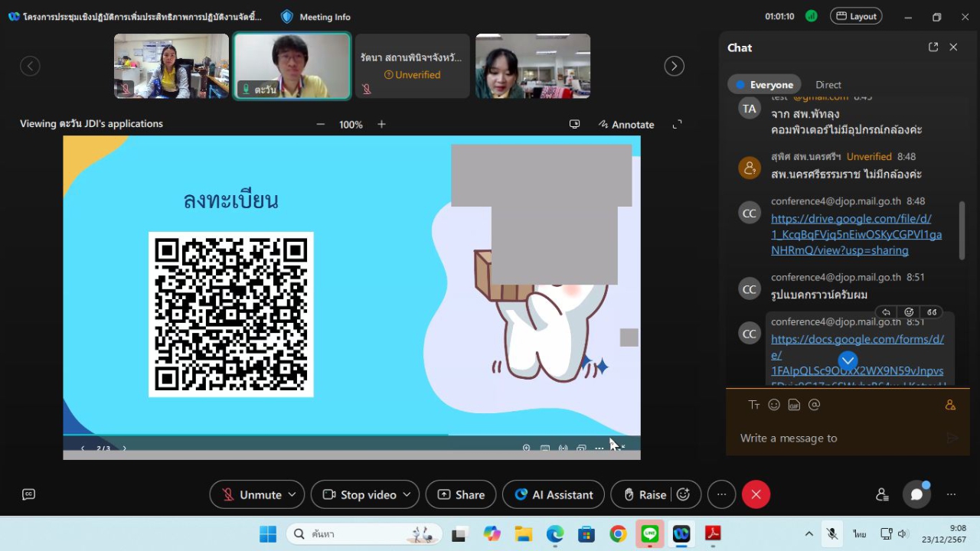Screen dimensions: 980x551
Task: Open the Meeting Info shield icon
Action: pos(287,16)
